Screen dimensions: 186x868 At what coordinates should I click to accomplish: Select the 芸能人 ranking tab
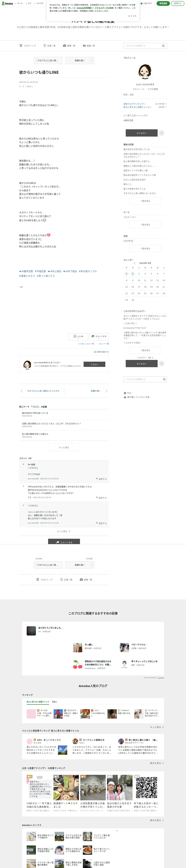[x=55, y=702]
